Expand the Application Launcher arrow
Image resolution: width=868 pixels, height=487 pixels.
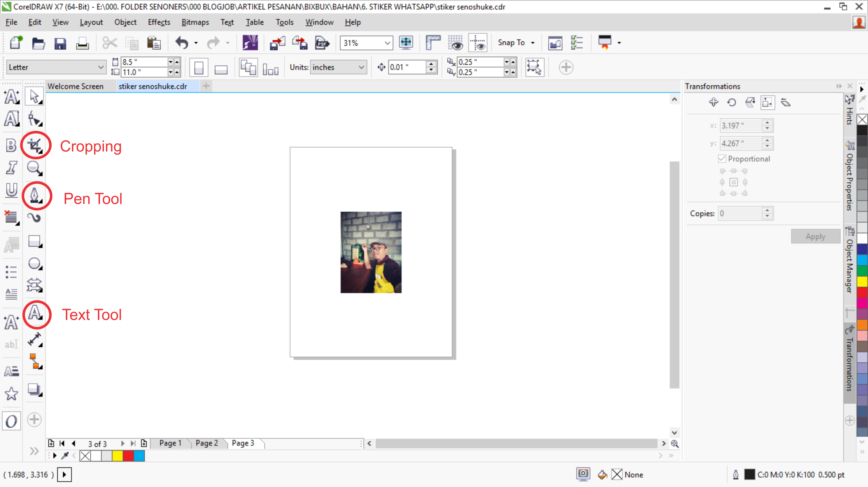619,43
